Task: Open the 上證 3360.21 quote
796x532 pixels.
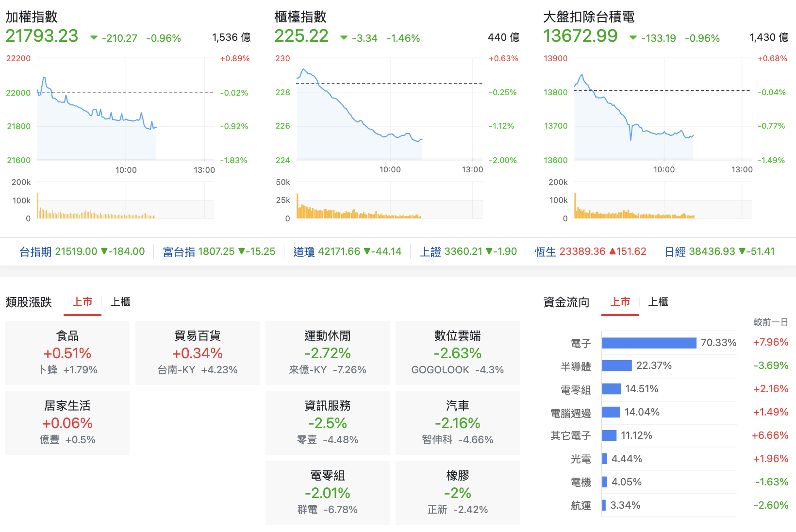Action: (x=468, y=251)
